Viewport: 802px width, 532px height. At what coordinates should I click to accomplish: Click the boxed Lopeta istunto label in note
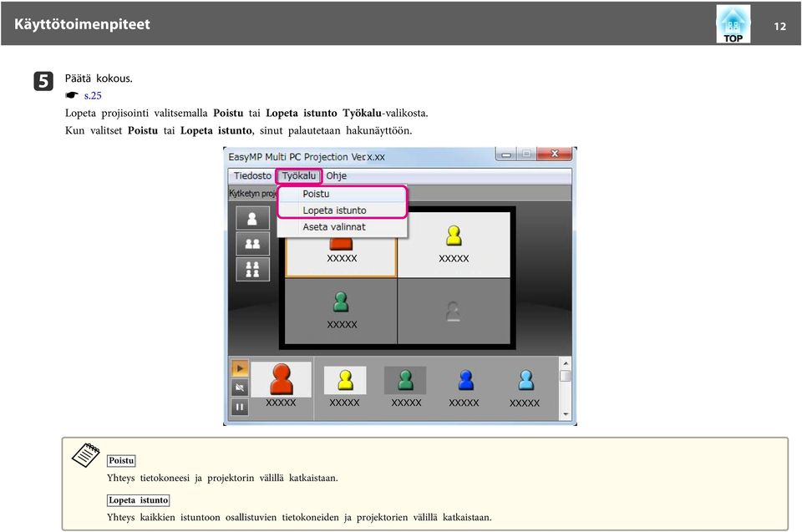pyautogui.click(x=138, y=500)
